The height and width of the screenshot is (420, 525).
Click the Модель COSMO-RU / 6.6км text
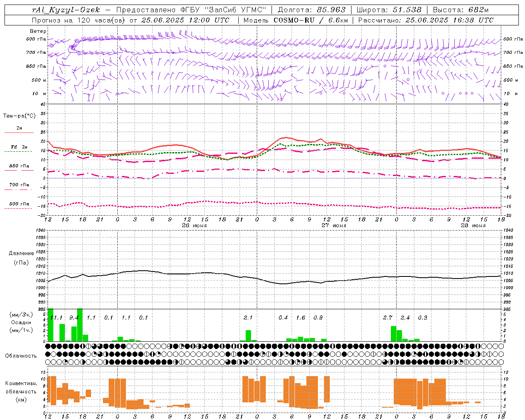[x=296, y=20]
